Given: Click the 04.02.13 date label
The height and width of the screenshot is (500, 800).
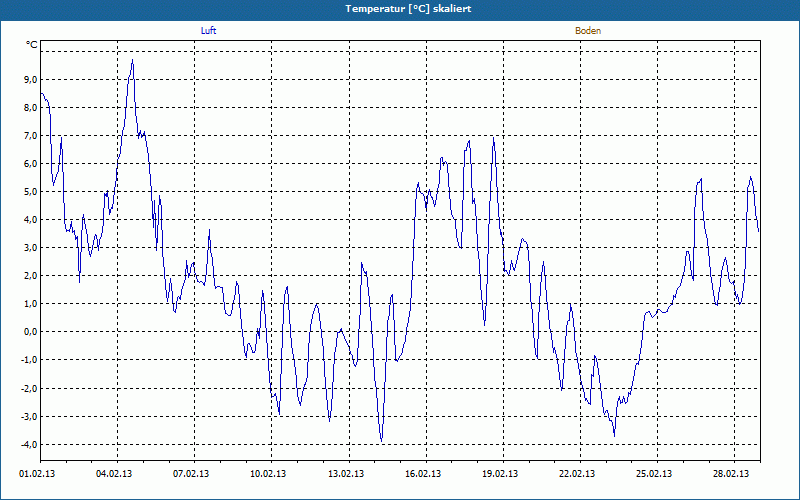Looking at the screenshot, I should click(x=114, y=474).
